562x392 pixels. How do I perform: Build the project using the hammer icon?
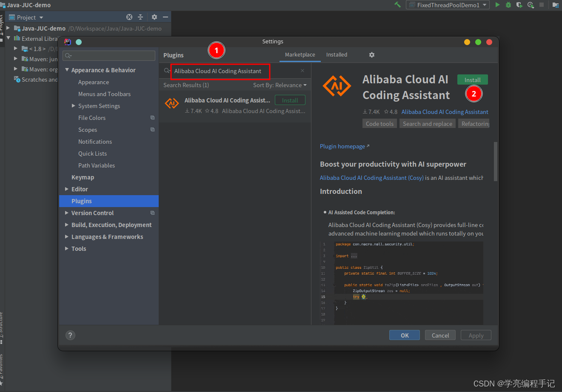[397, 5]
